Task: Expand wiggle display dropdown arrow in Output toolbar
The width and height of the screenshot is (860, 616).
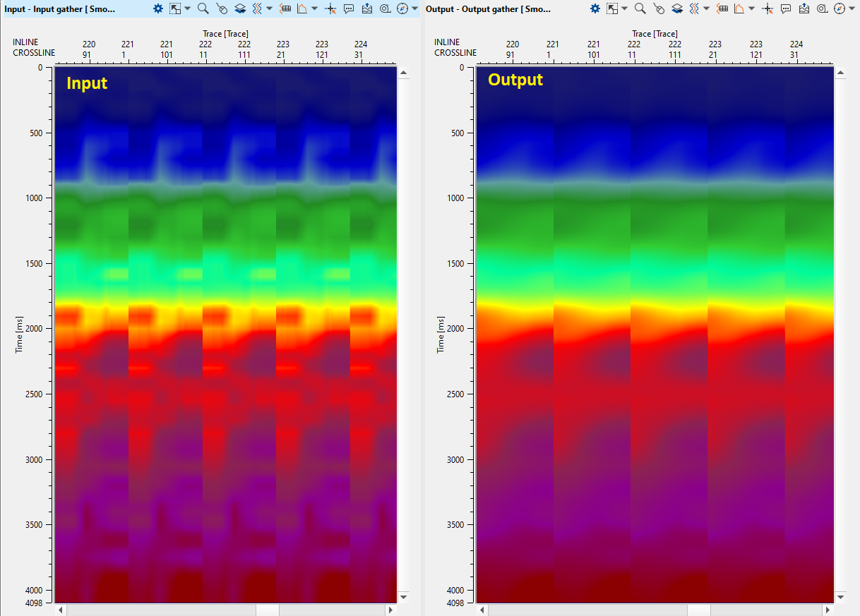Action: click(706, 8)
